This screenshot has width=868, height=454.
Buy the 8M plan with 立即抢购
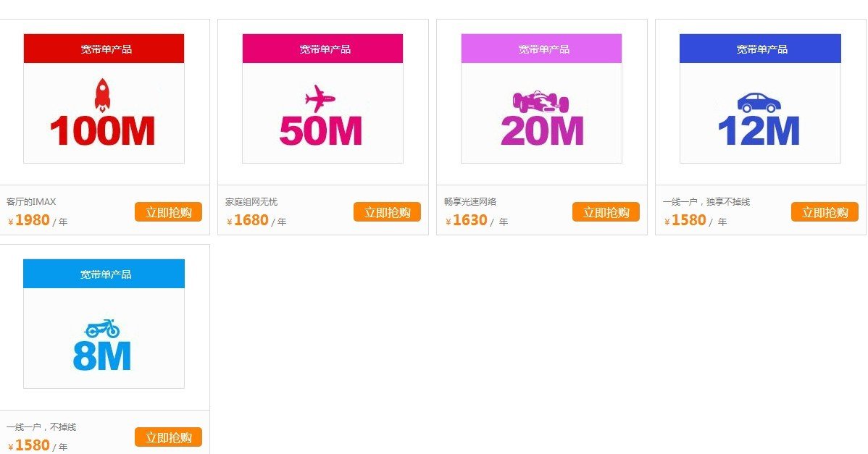168,437
